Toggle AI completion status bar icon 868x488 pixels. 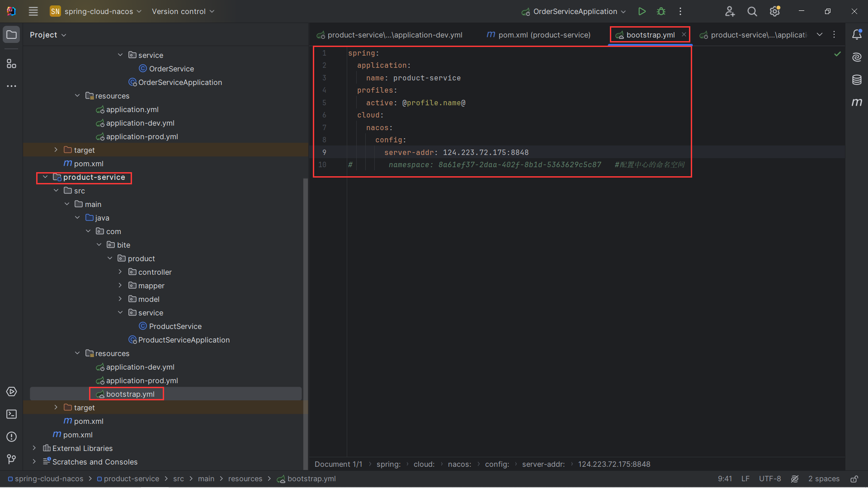[x=795, y=479]
